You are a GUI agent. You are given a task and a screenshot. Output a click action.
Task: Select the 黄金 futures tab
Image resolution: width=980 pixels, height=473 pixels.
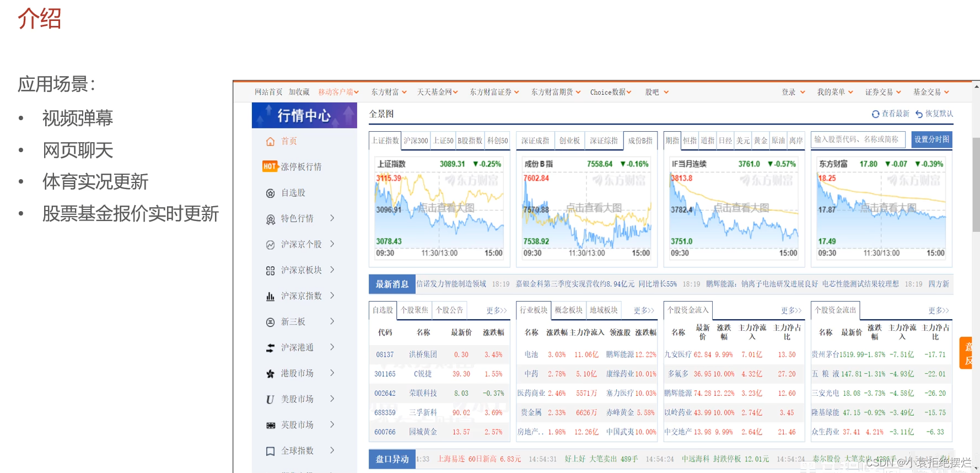761,141
